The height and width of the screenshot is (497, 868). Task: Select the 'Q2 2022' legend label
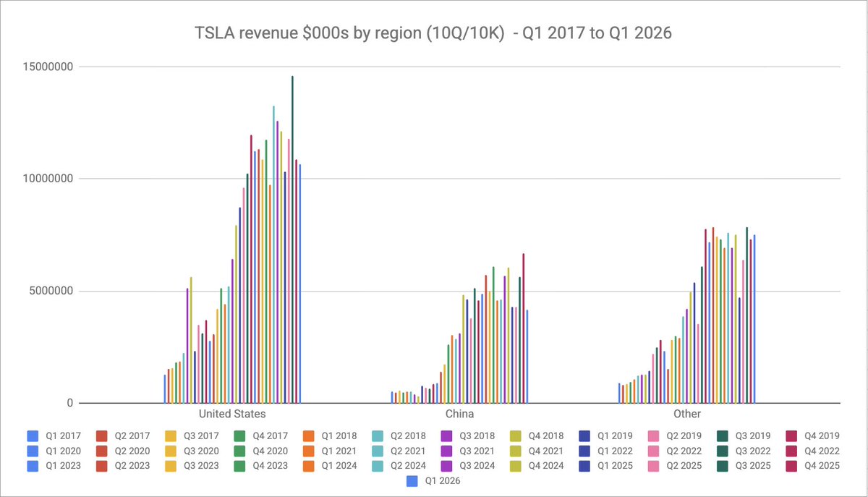tap(684, 451)
